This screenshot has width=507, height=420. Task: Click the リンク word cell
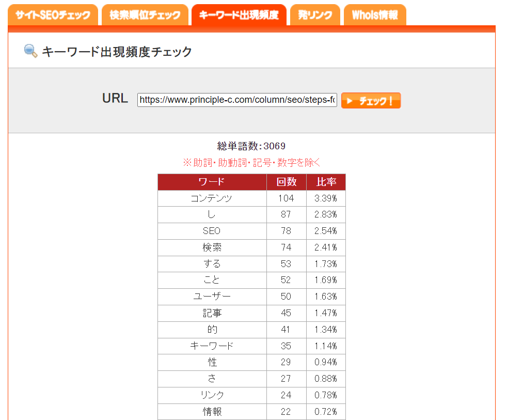click(212, 395)
